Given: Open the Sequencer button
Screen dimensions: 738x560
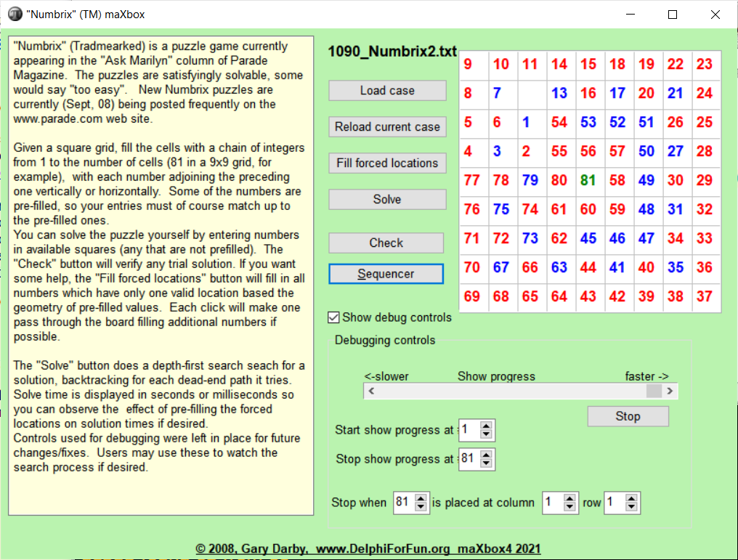Looking at the screenshot, I should click(x=386, y=274).
